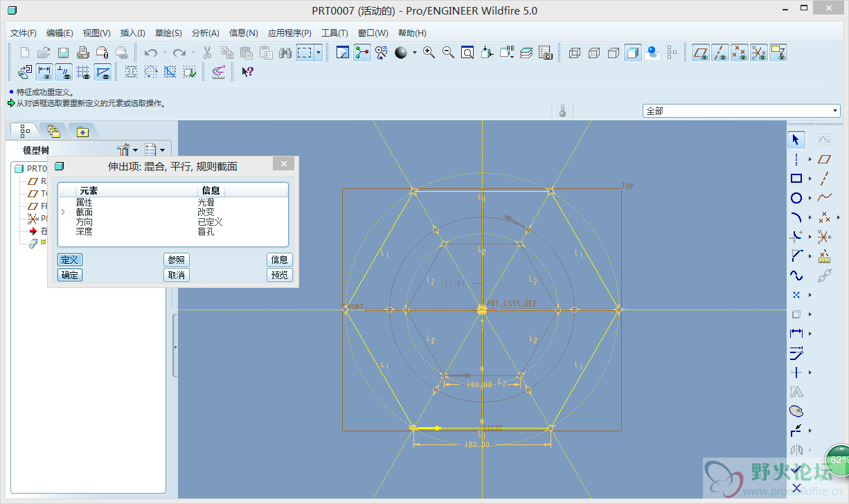
Task: Select the spline curve tool
Action: pos(796,276)
